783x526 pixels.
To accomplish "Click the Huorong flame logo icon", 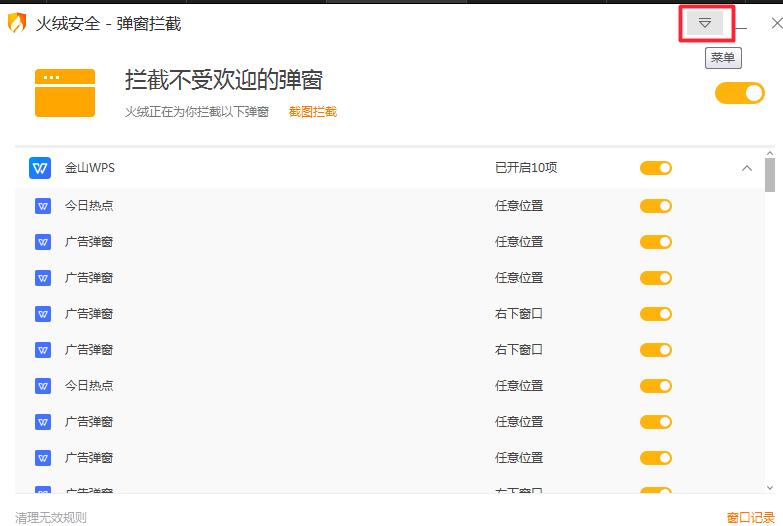I will click(x=17, y=23).
